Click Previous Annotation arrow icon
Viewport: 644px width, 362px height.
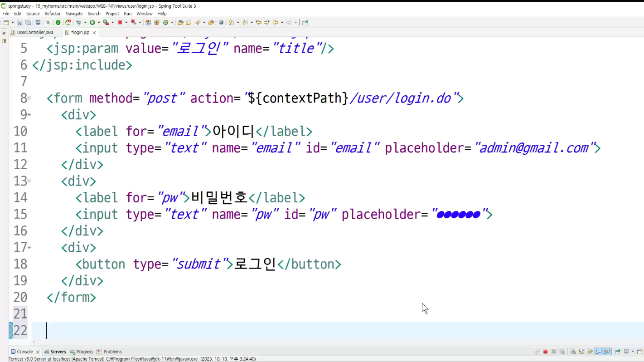coord(245,22)
